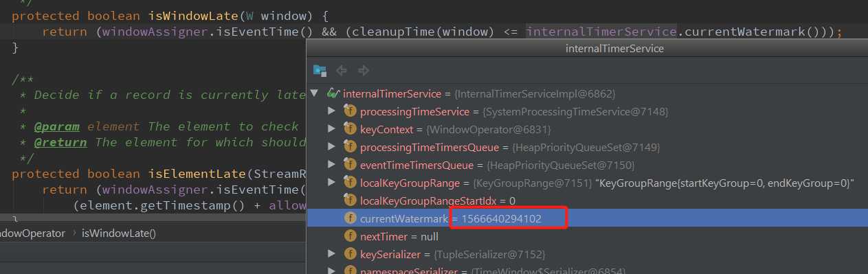Click the forward arrow in inspector popup
Image resolution: width=868 pixels, height=274 pixels.
pos(364,70)
